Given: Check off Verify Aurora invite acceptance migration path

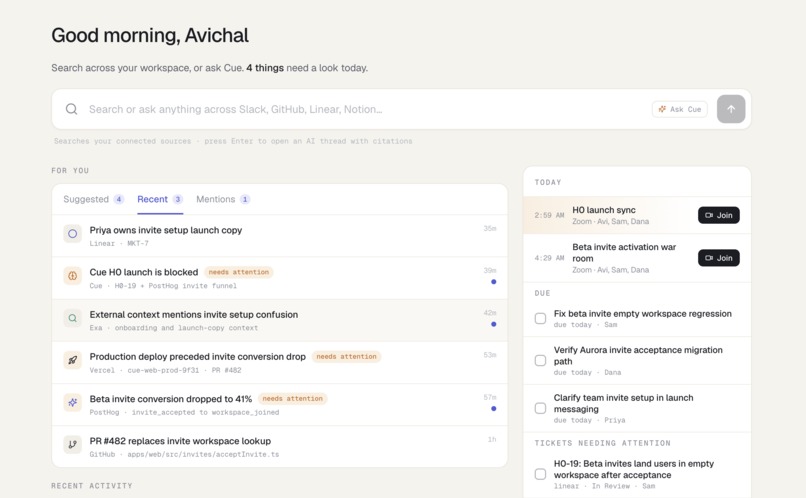Looking at the screenshot, I should [540, 360].
